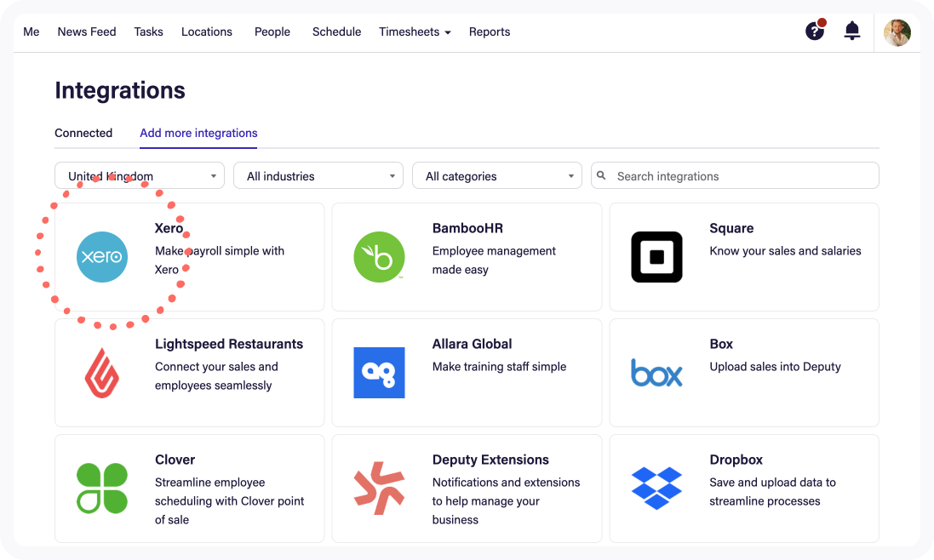
Task: Open the Clover integration title
Action: click(x=175, y=460)
